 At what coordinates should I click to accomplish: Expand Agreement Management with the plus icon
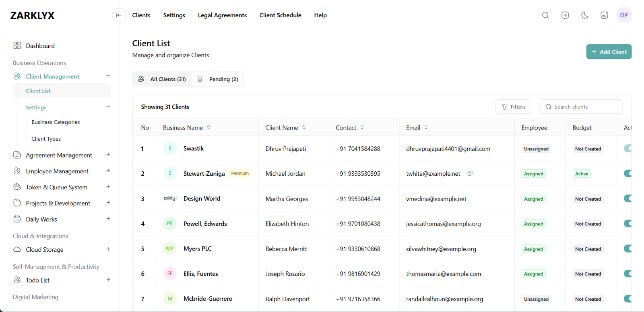click(108, 154)
